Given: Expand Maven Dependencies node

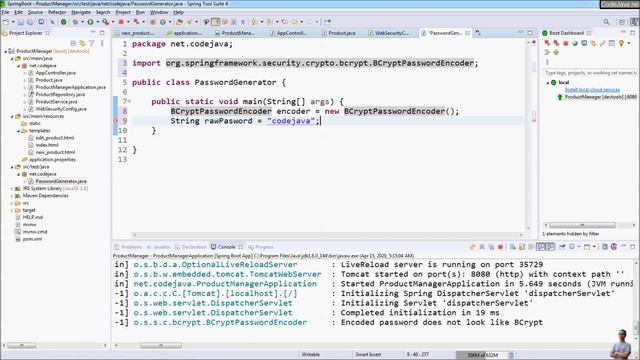Looking at the screenshot, I should point(12,196).
